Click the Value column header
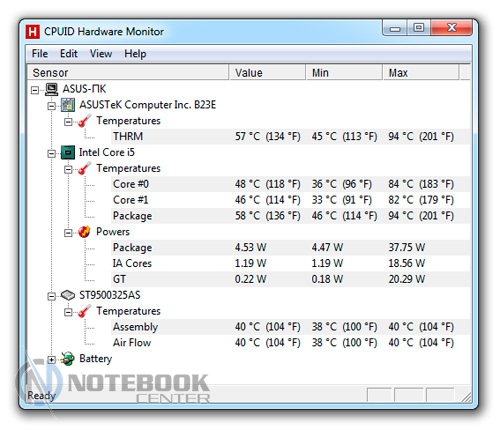 point(267,73)
